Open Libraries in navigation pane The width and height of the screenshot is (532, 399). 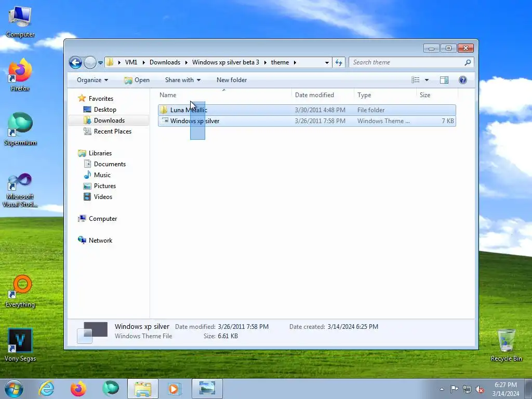pos(100,153)
